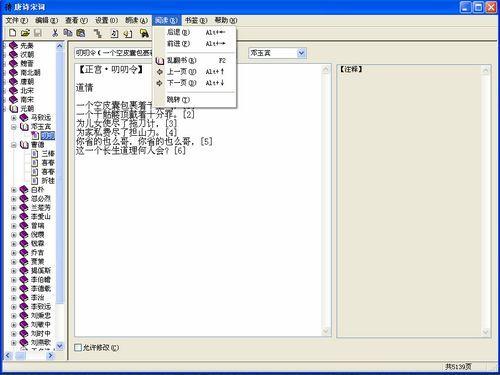Click the tree panel's scroll-left arrow
This screenshot has height=375, width=500.
pyautogui.click(x=8, y=356)
